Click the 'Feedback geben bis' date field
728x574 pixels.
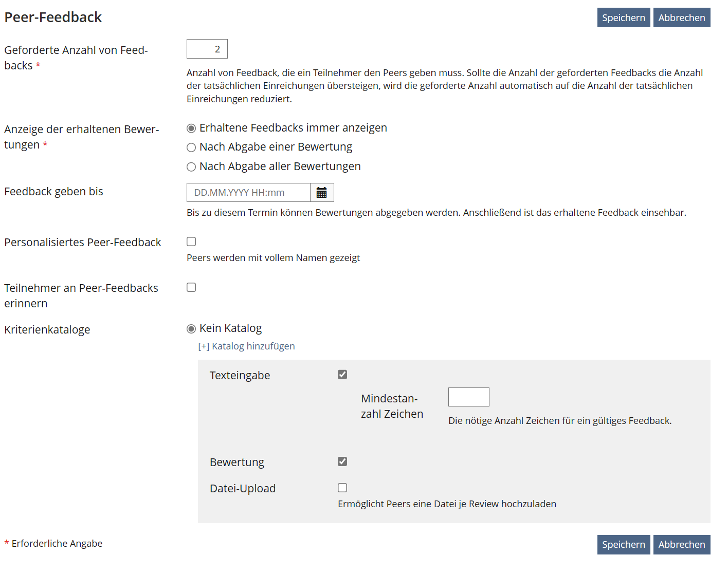click(x=248, y=193)
